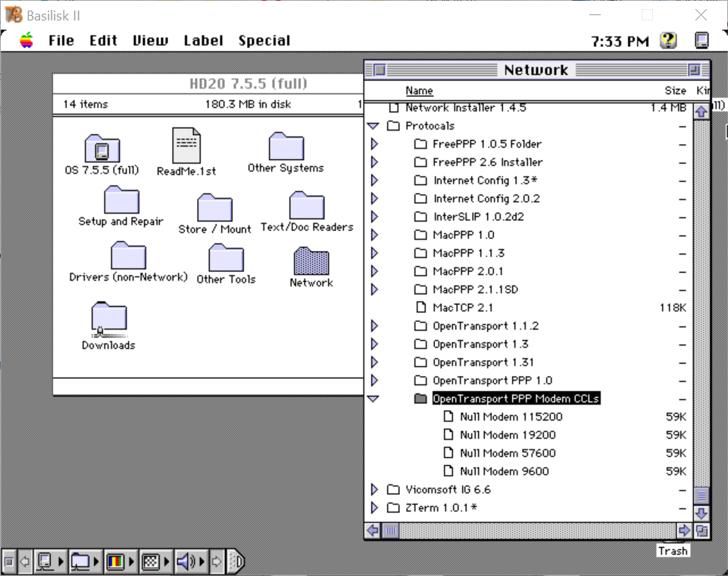Select the Setup and Repair folder icon
The height and width of the screenshot is (576, 728).
(122, 200)
